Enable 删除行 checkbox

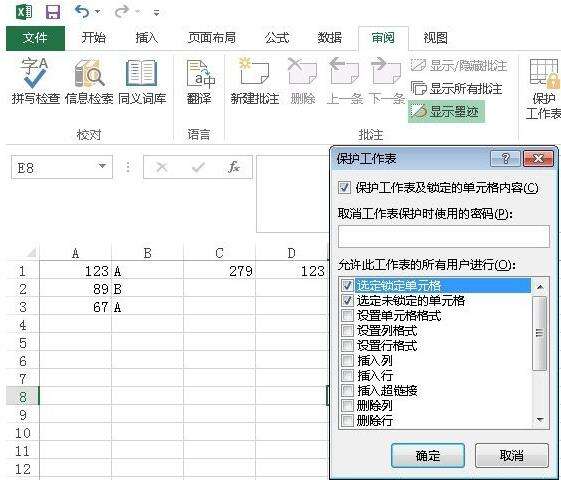click(x=347, y=420)
